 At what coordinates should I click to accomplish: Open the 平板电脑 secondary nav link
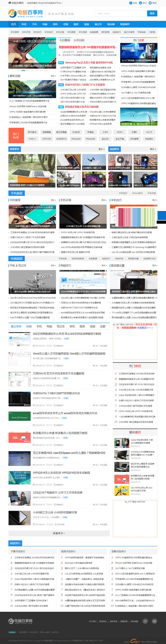pos(141,32)
